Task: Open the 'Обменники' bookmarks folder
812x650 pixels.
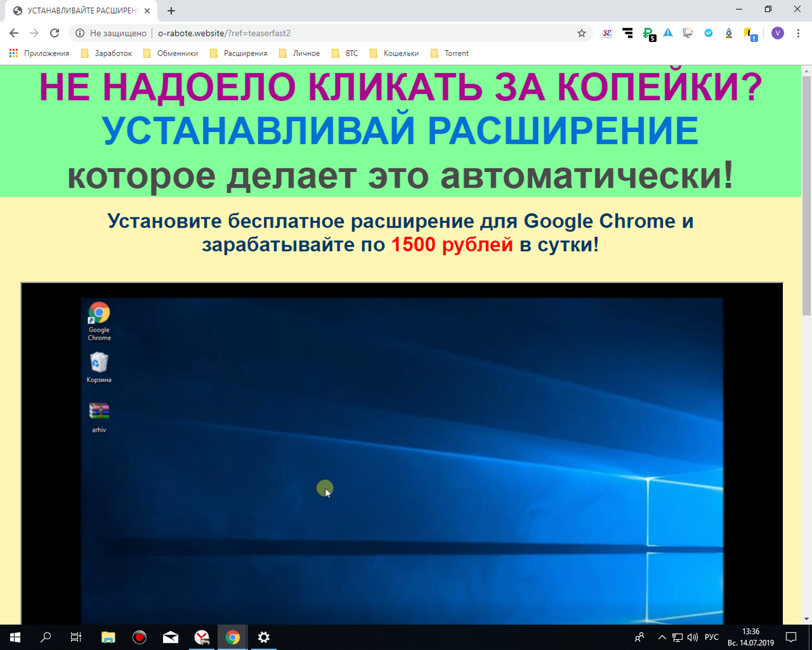Action: tap(170, 53)
